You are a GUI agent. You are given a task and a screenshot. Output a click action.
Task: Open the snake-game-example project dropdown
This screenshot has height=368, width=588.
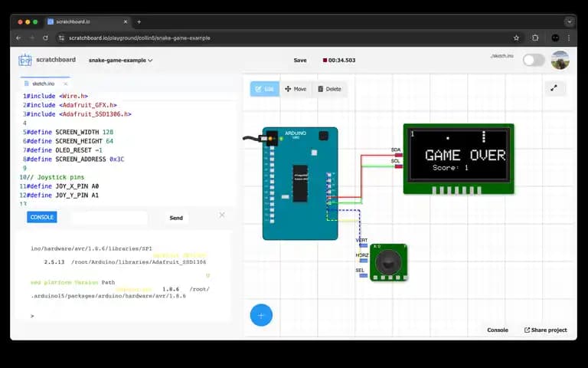tap(120, 60)
